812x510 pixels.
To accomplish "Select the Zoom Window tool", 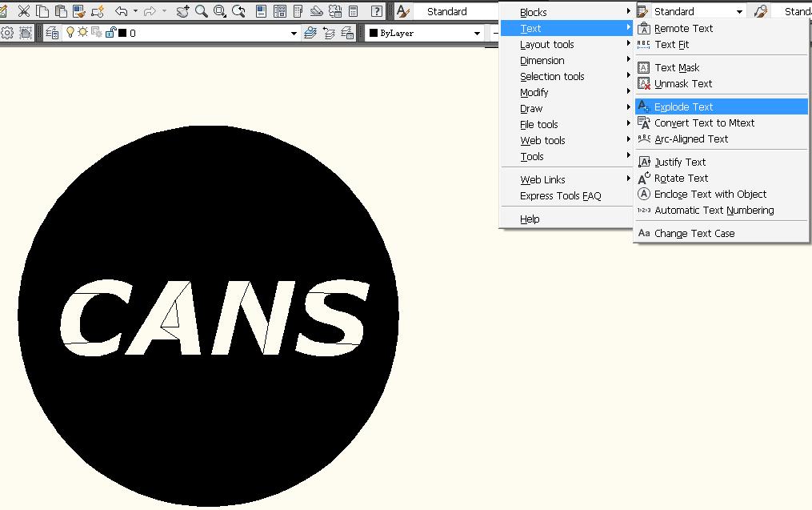I will pos(219,11).
